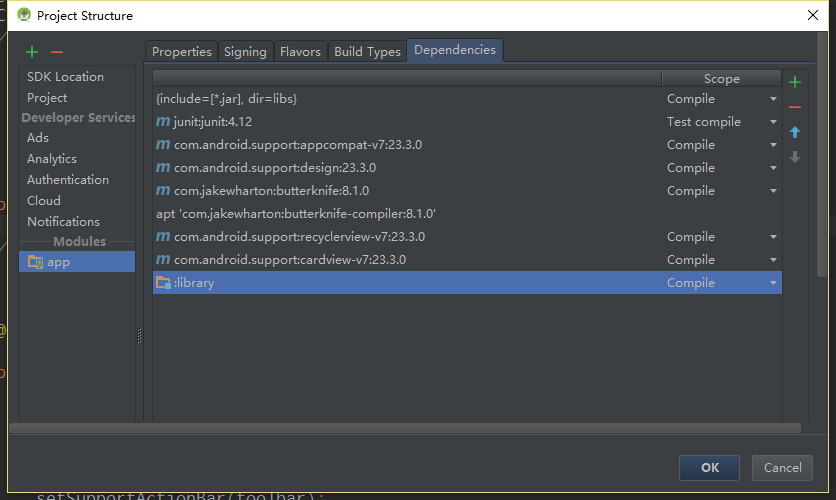Viewport: 836px width, 500px height.
Task: Open scope dropdown for design:23.3.0
Action: [x=773, y=168]
